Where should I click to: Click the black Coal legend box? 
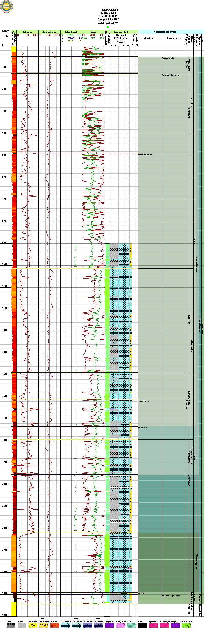pos(143,625)
